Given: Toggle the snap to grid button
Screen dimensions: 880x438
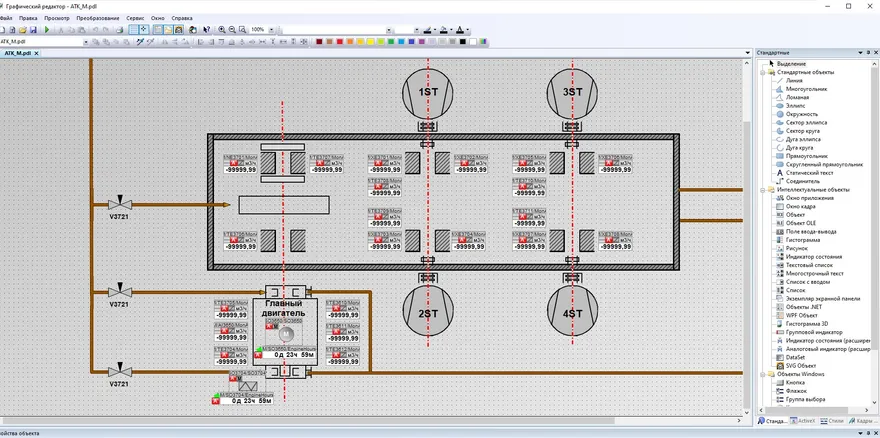Looking at the screenshot, I should [144, 30].
